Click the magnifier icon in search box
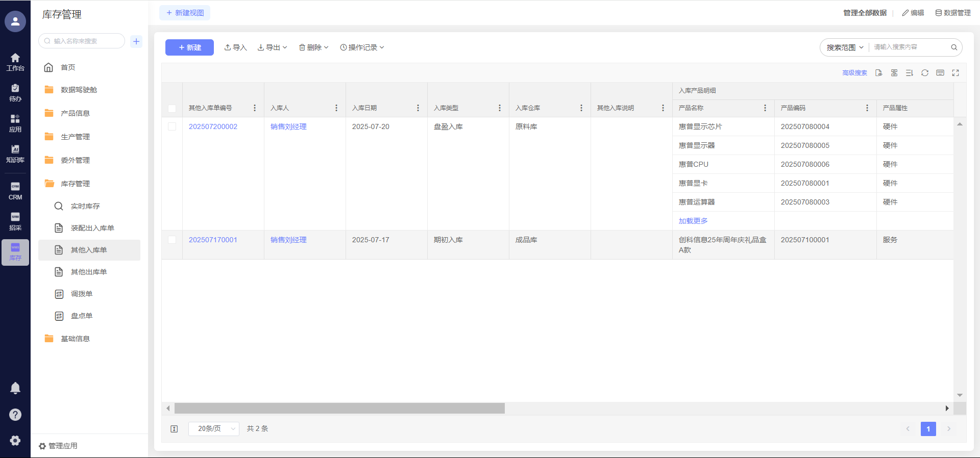The height and width of the screenshot is (458, 980). (954, 47)
